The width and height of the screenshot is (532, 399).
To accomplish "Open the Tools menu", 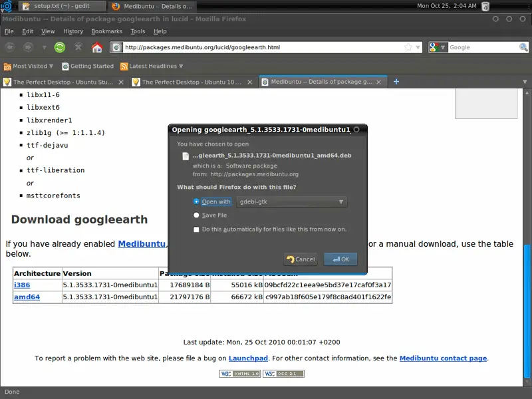I will pos(138,31).
